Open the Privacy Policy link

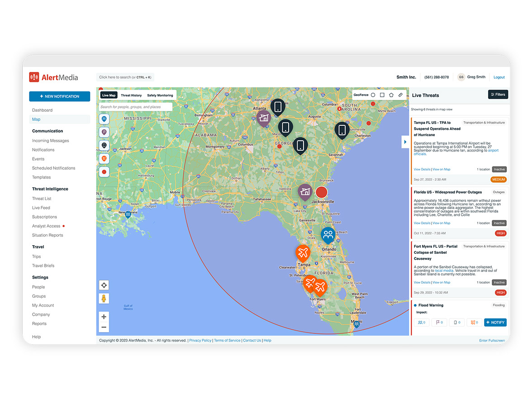point(200,340)
